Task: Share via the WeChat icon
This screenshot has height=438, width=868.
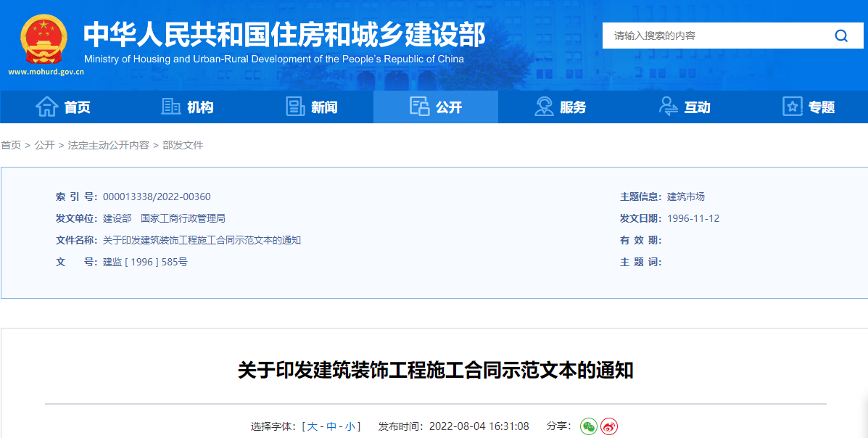Action: pos(588,426)
